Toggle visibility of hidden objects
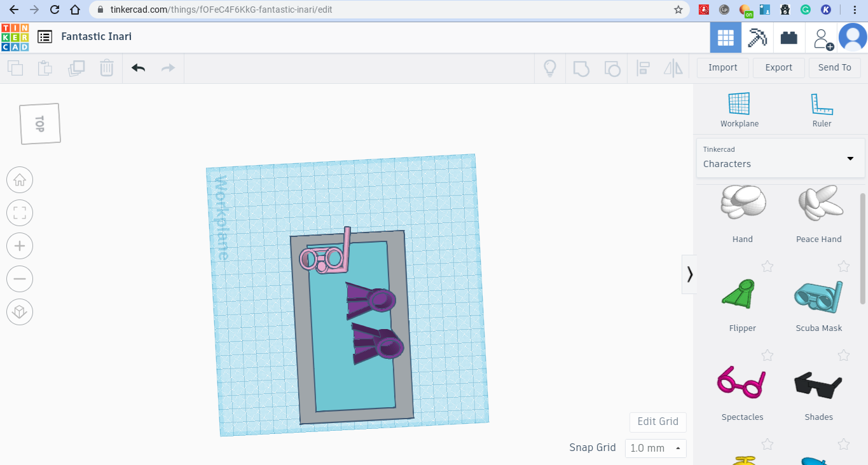Image resolution: width=868 pixels, height=465 pixels. (x=549, y=67)
